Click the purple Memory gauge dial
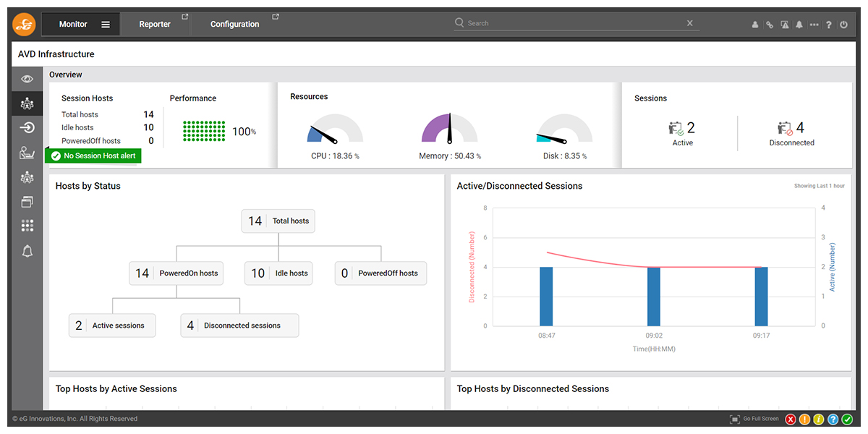This screenshot has height=434, width=868. click(450, 128)
